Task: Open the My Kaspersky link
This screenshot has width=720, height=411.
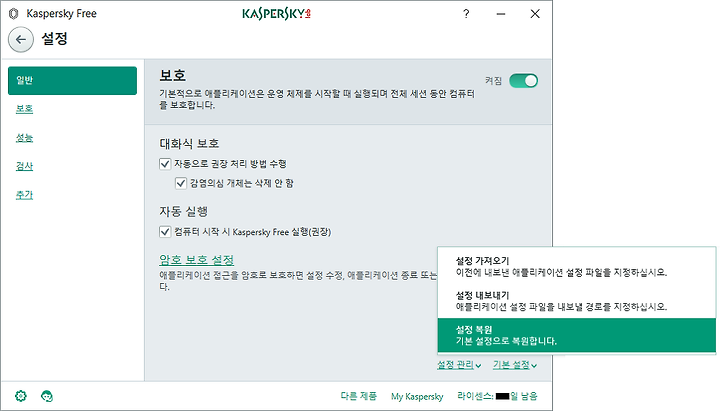Action: (417, 396)
